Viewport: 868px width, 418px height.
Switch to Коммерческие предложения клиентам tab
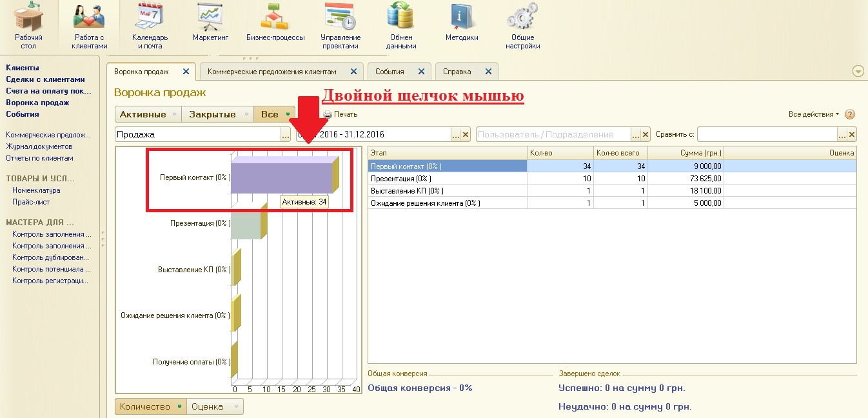[272, 72]
